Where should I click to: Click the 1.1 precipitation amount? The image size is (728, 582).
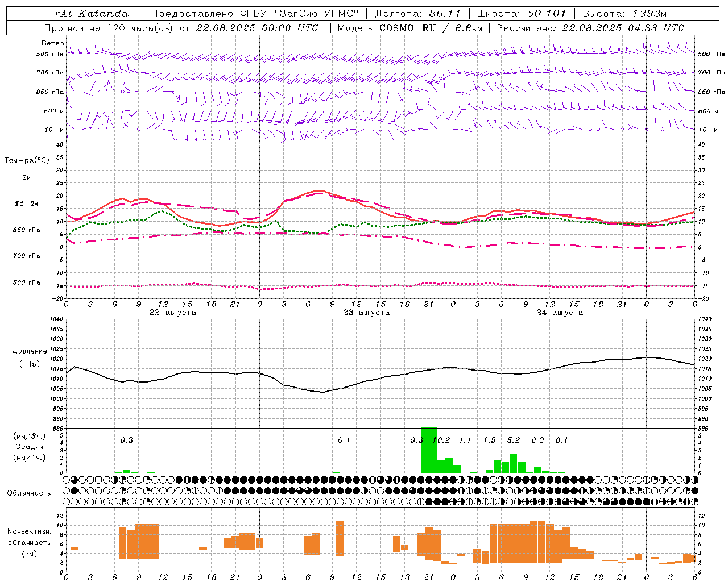tap(465, 440)
